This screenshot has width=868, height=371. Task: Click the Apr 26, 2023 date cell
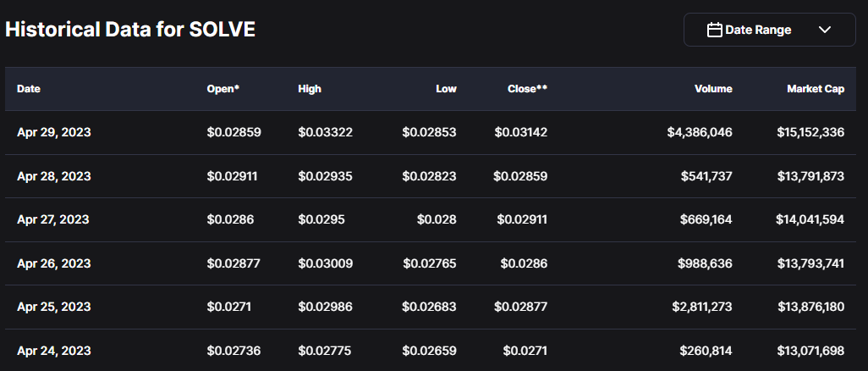54,263
